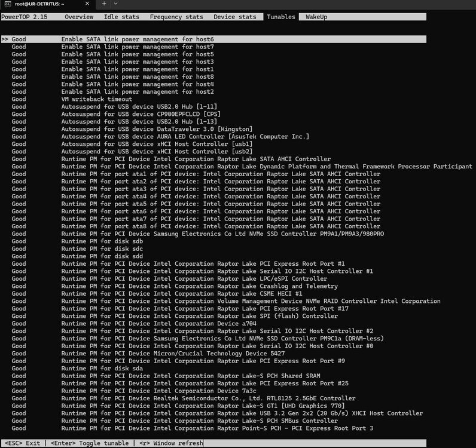The image size is (476, 448).
Task: Select Autosuspend for USB2.0 Hub [1-11]
Action: click(114, 106)
